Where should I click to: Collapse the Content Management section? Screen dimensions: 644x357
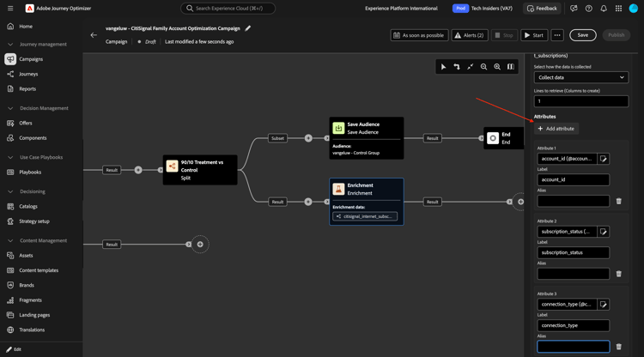(10, 240)
